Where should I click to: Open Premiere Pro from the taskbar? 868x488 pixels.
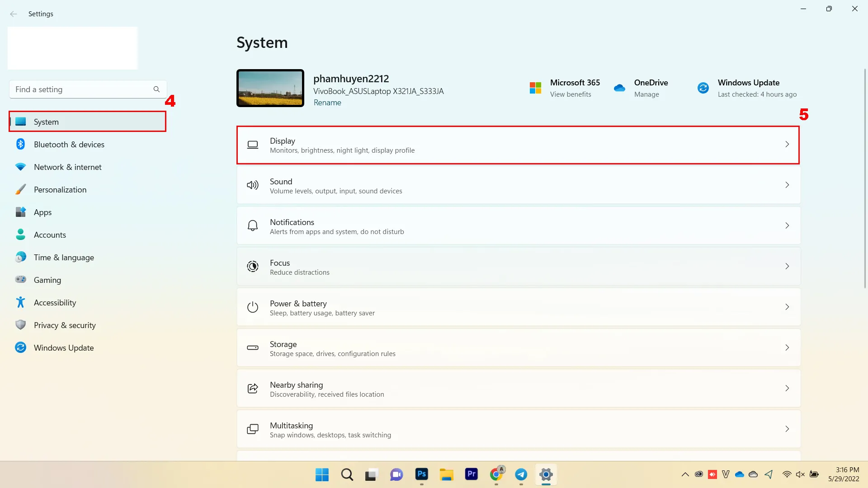(x=471, y=474)
